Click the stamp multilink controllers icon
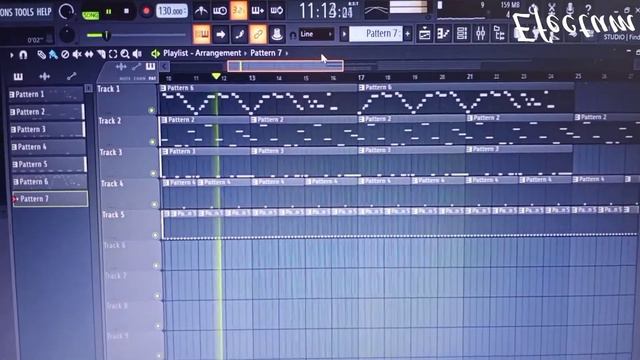640x360 pixels. (277, 34)
